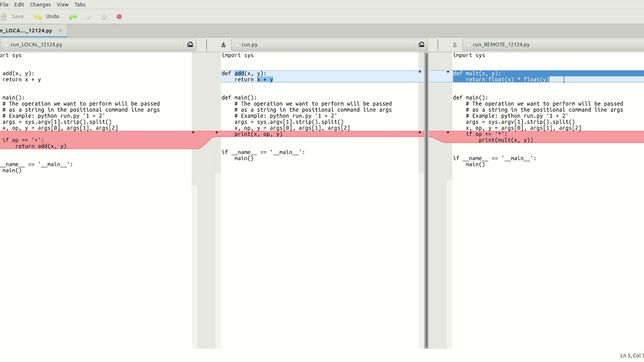This screenshot has height=362, width=644.
Task: Open the run_REMOTE_12124.py file chooser
Action: (553, 44)
